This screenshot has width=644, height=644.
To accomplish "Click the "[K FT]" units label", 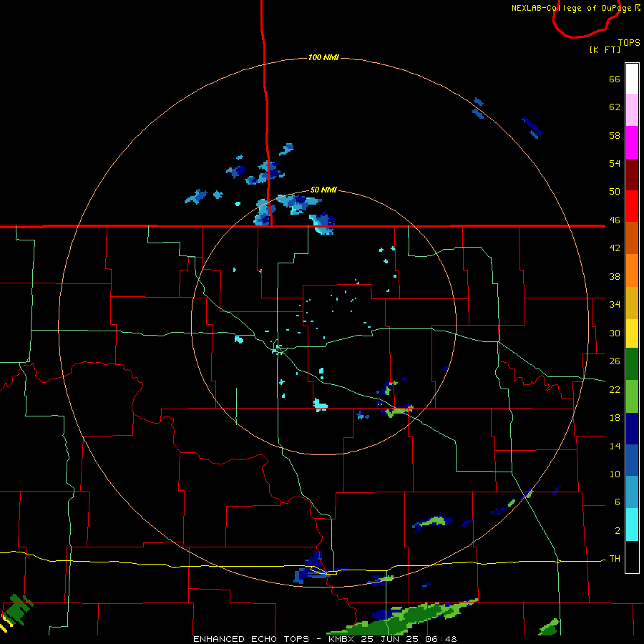I will pos(605,49).
